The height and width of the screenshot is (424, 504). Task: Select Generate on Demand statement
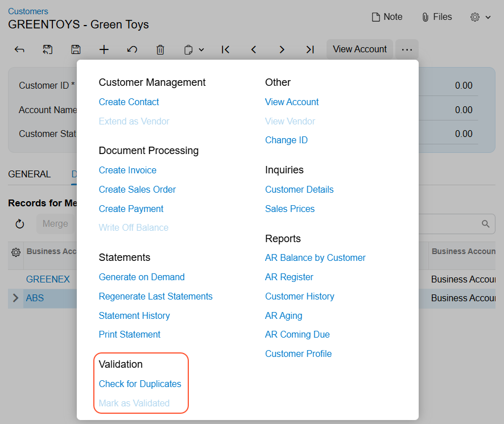pyautogui.click(x=142, y=277)
